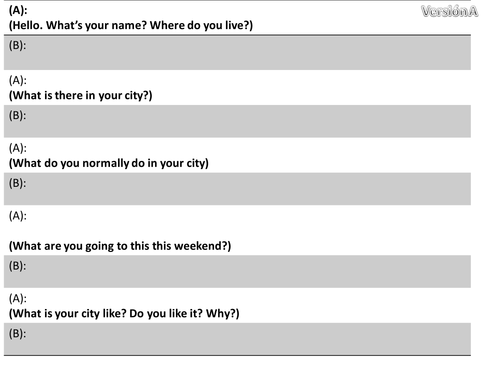Click the text 'Hello. What's your name? Where do you live?'

(131, 25)
